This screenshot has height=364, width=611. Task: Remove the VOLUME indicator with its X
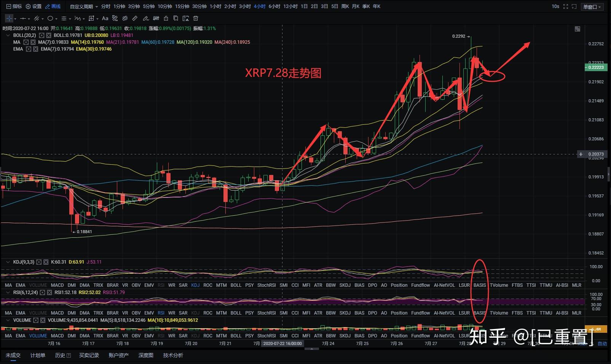coord(43,320)
